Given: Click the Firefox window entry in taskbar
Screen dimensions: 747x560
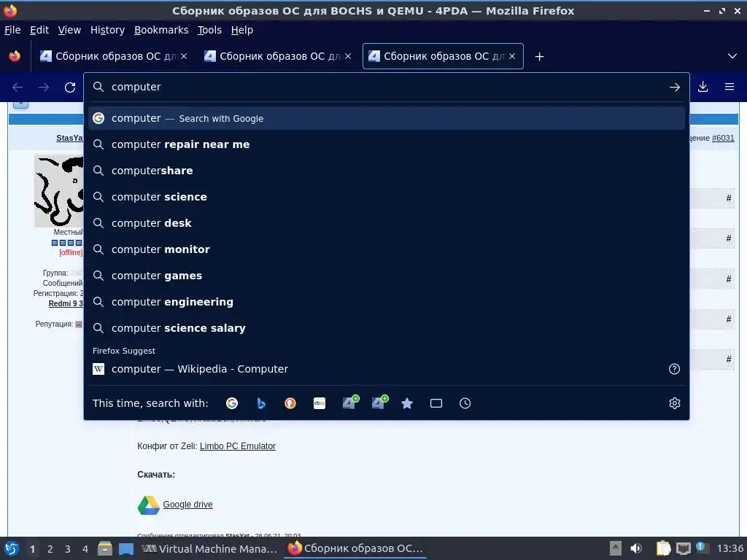Looking at the screenshot, I should coord(355,548).
